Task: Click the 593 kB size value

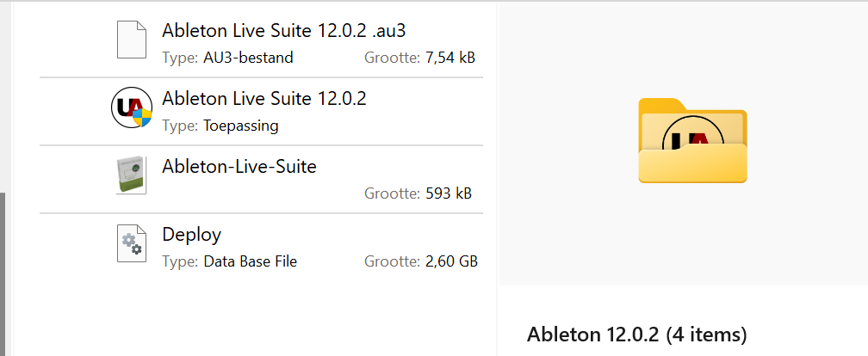Action: [x=449, y=193]
